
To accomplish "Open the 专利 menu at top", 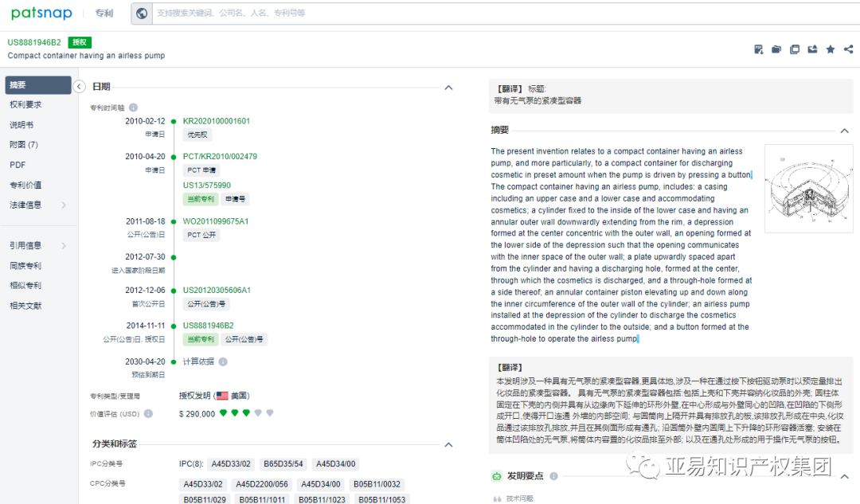I will [x=104, y=13].
